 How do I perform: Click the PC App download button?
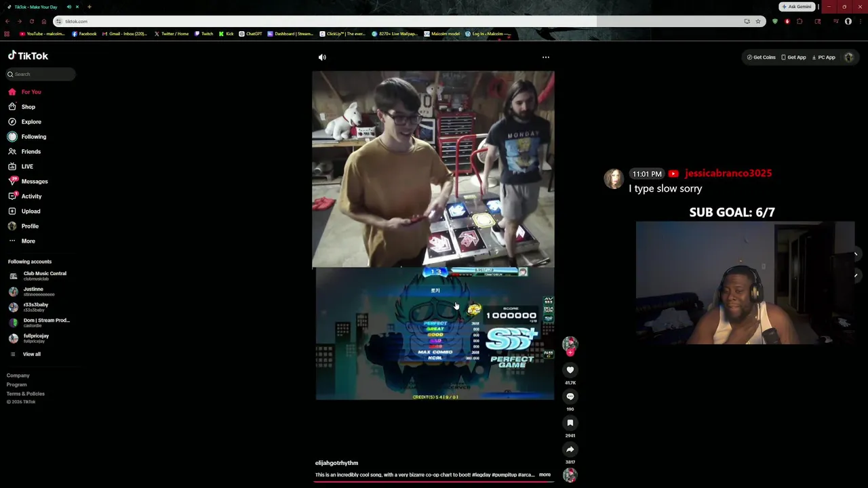click(x=823, y=58)
